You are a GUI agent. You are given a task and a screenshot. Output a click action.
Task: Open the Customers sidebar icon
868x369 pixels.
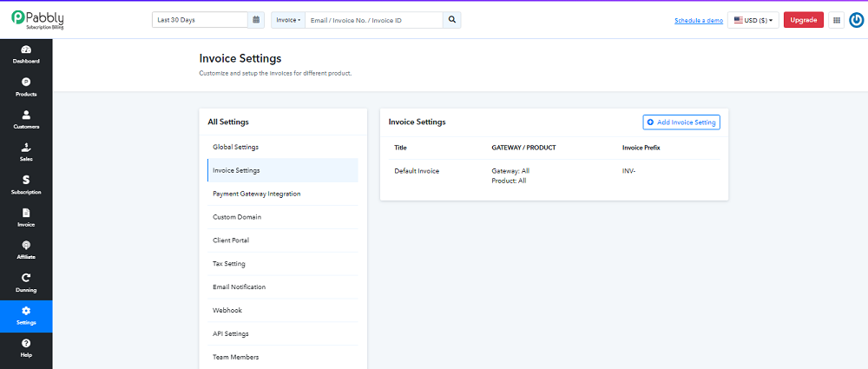(x=26, y=120)
